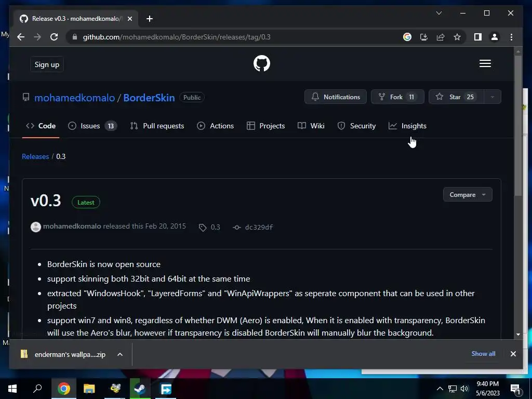Click the address bar URL field

click(237, 37)
